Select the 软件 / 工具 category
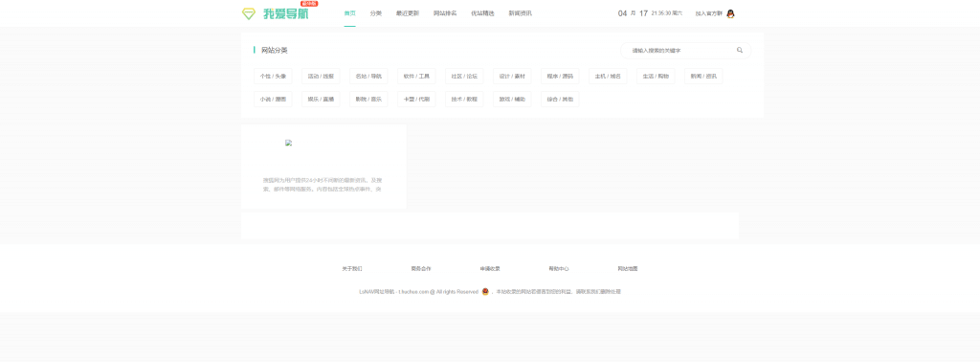This screenshot has width=980, height=362. (416, 77)
